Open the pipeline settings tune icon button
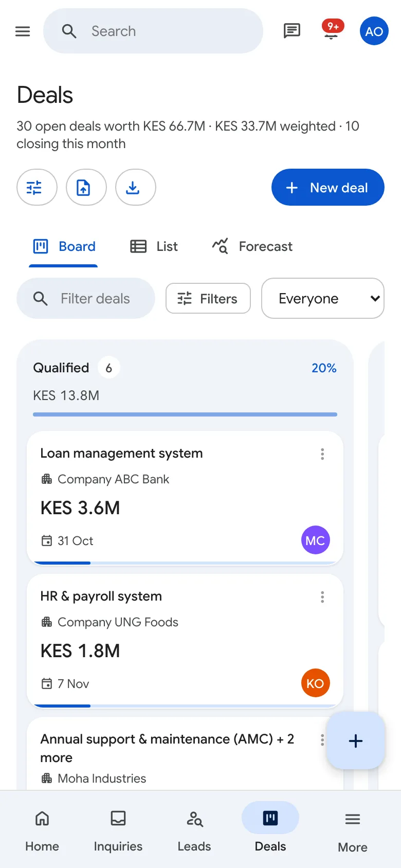This screenshot has width=401, height=868. coord(37,187)
